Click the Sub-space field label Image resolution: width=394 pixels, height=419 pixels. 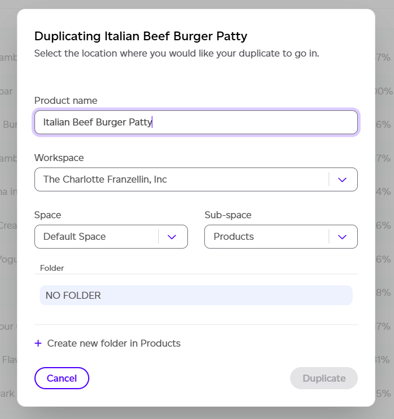coord(228,215)
